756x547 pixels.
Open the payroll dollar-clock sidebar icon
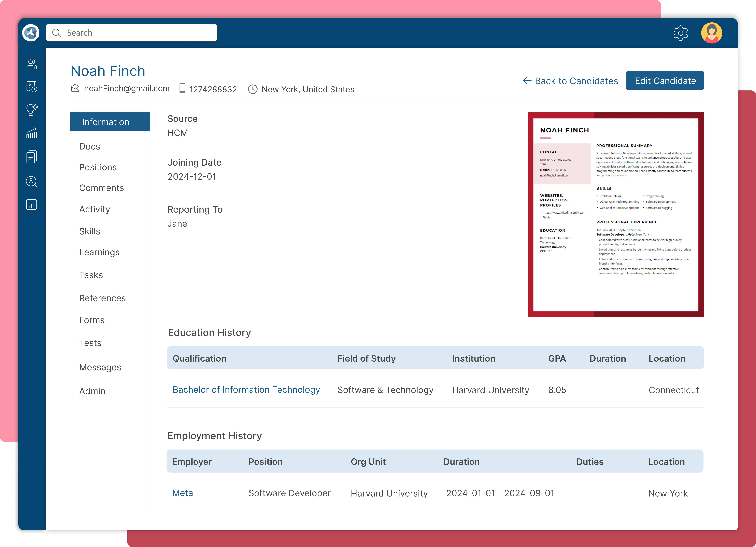(x=32, y=87)
